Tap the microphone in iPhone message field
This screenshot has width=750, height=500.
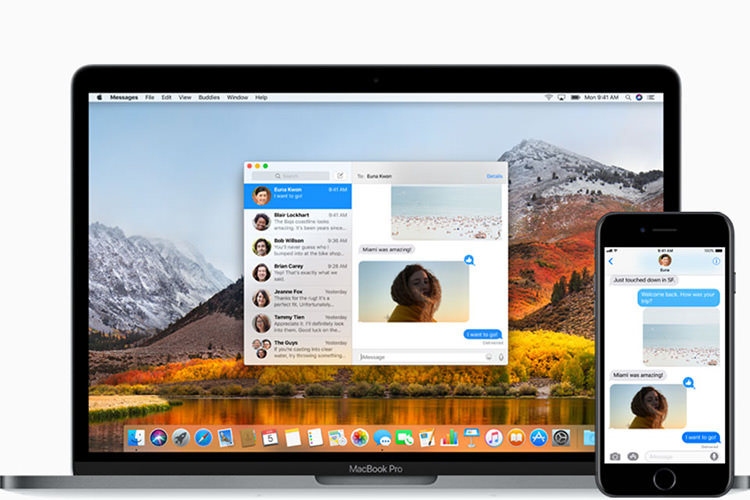714,456
